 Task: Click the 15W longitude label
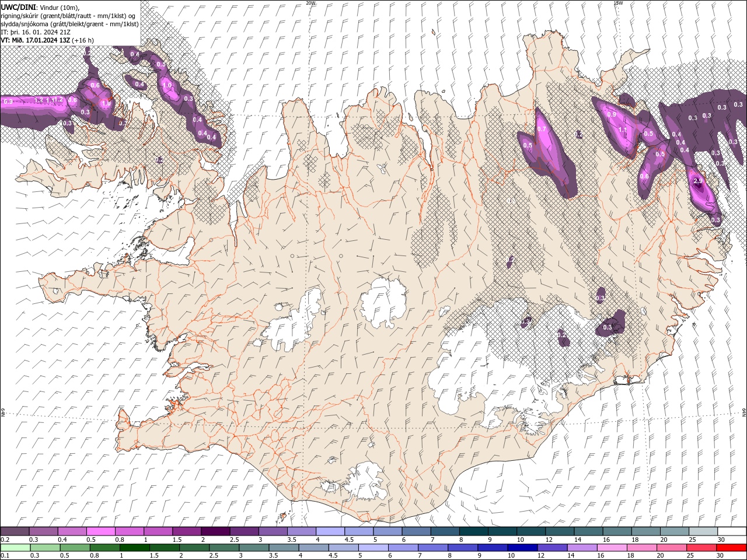pyautogui.click(x=618, y=3)
